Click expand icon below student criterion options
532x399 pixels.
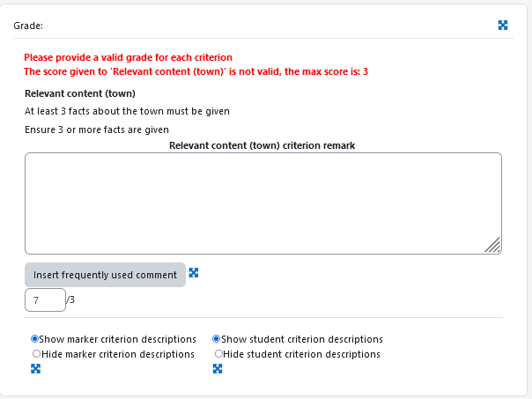tap(218, 369)
